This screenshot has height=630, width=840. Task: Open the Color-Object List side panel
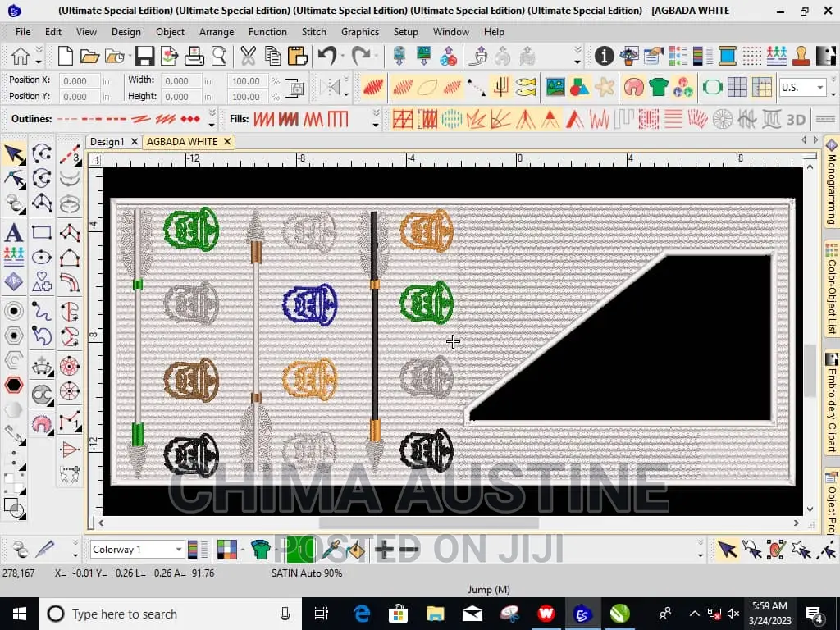[x=832, y=290]
